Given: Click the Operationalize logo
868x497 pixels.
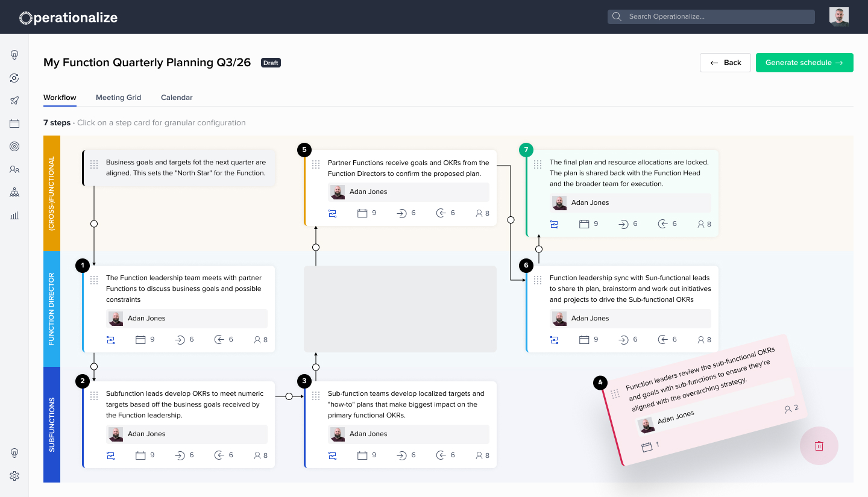Looking at the screenshot, I should (69, 17).
